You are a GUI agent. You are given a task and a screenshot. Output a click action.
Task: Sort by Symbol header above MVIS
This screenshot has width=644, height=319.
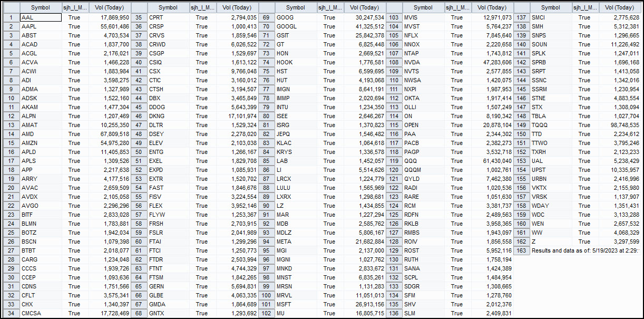[423, 7]
